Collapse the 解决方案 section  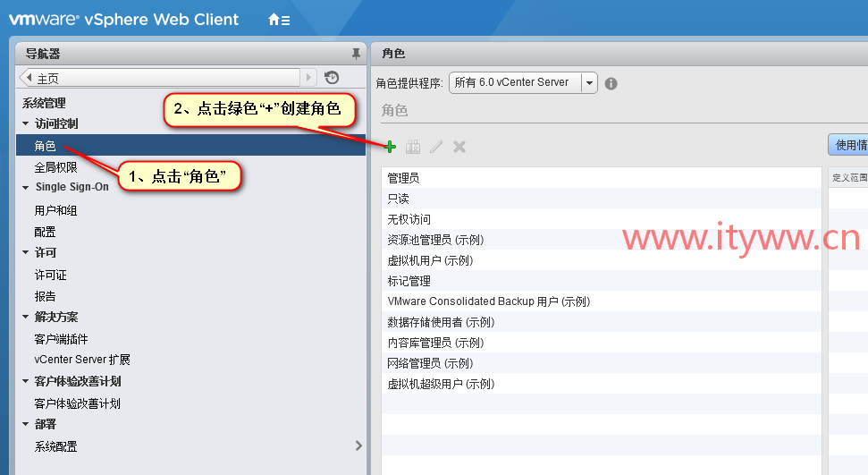pos(25,317)
